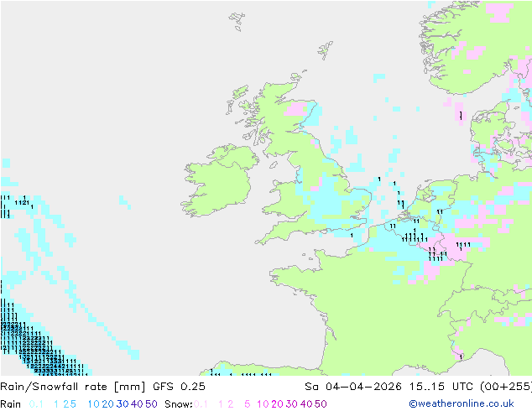Image resolution: width=532 pixels, height=411 pixels.
Task: Select the snow legend value 40
Action: 306,404
